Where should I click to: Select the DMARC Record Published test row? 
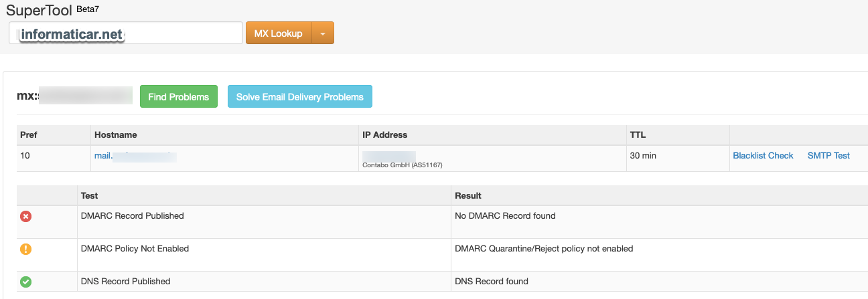point(442,223)
